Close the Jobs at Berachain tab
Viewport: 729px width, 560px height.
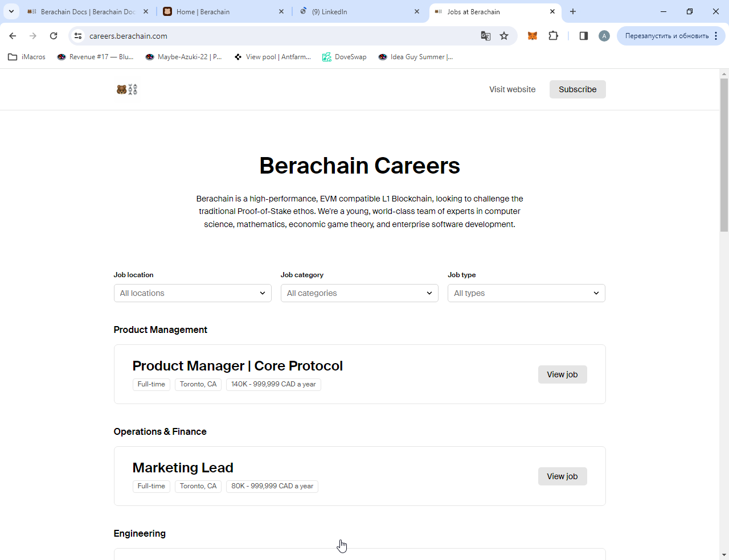click(x=552, y=11)
